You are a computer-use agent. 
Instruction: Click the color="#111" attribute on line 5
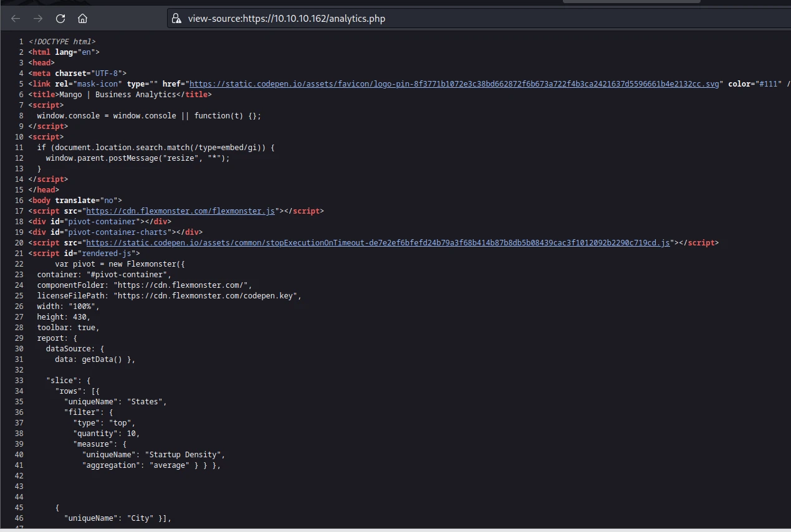tap(755, 83)
